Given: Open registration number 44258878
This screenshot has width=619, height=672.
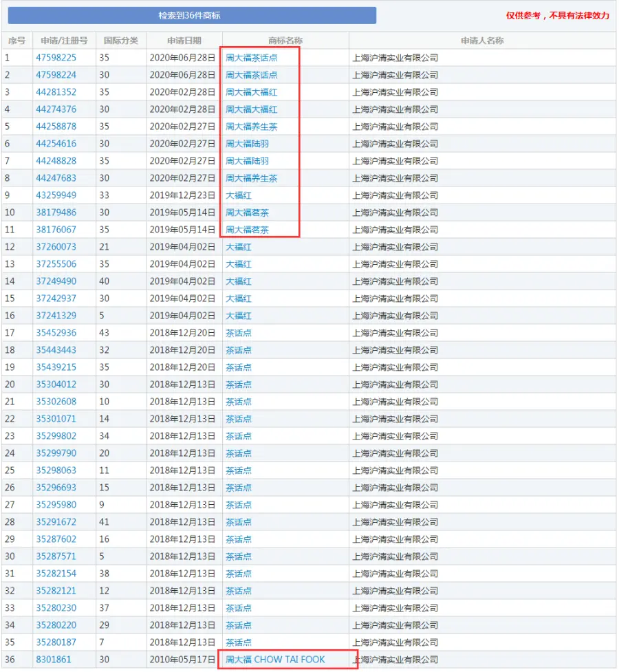Looking at the screenshot, I should click(x=56, y=127).
